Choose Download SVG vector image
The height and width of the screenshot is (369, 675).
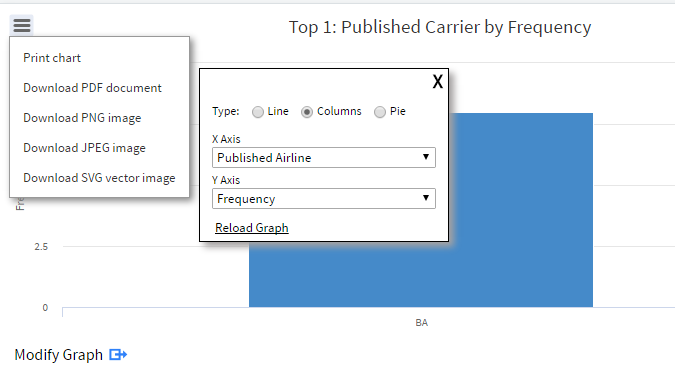(99, 178)
